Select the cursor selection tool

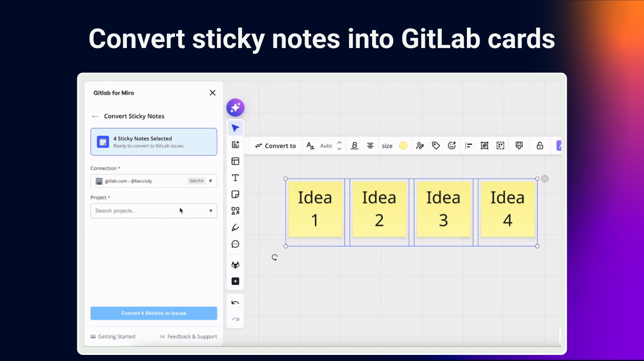pos(235,128)
